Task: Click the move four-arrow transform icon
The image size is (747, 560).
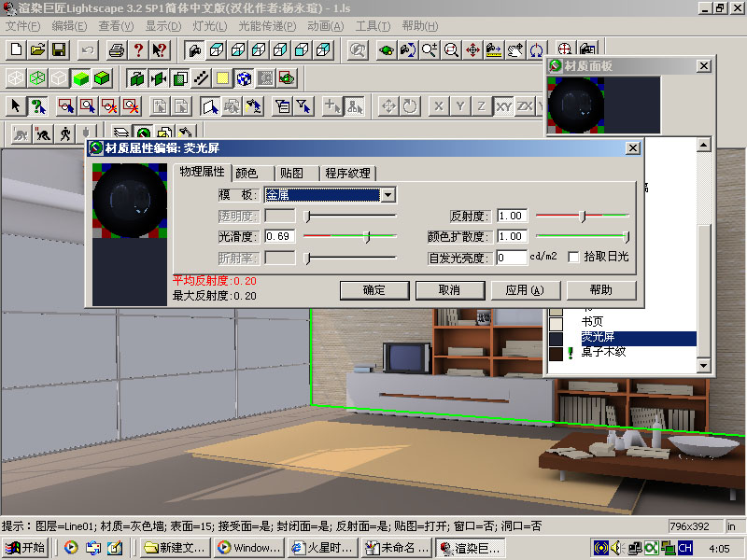Action: pyautogui.click(x=388, y=106)
